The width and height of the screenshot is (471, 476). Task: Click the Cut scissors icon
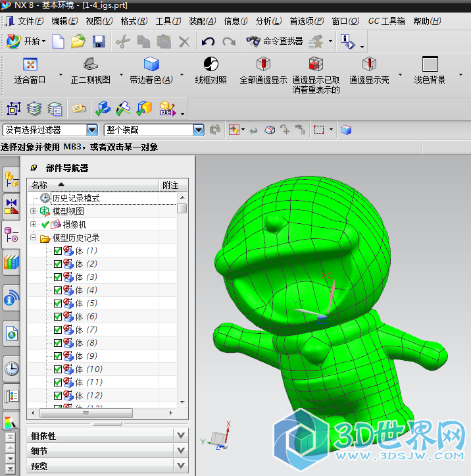122,41
